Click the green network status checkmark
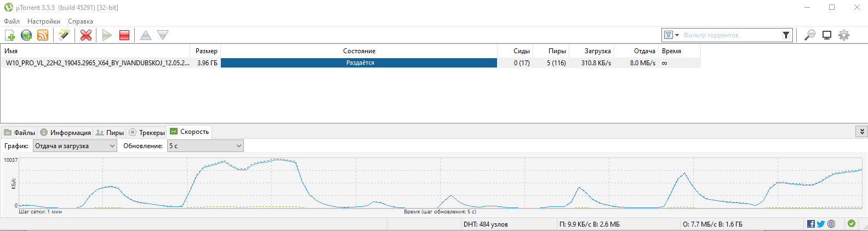Image resolution: width=868 pixels, height=231 pixels. [x=852, y=223]
